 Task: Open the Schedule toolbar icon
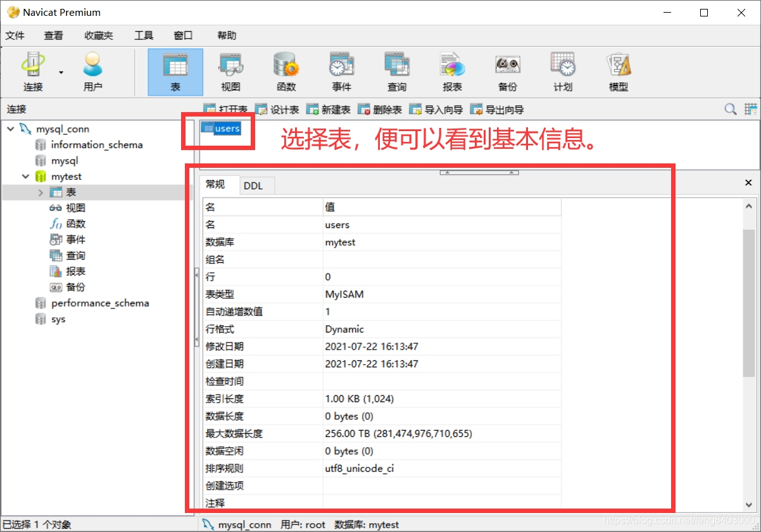563,72
